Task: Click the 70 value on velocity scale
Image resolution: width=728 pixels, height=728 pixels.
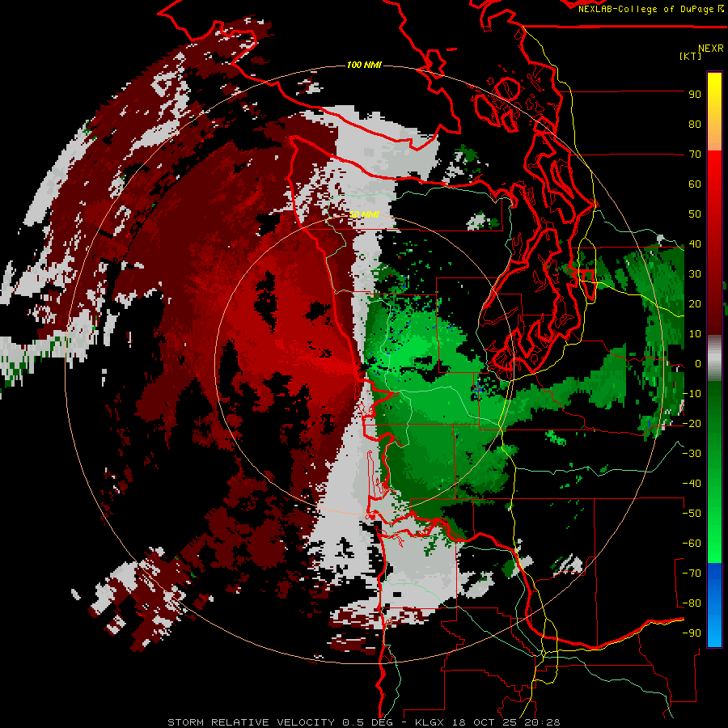Action: coord(695,154)
